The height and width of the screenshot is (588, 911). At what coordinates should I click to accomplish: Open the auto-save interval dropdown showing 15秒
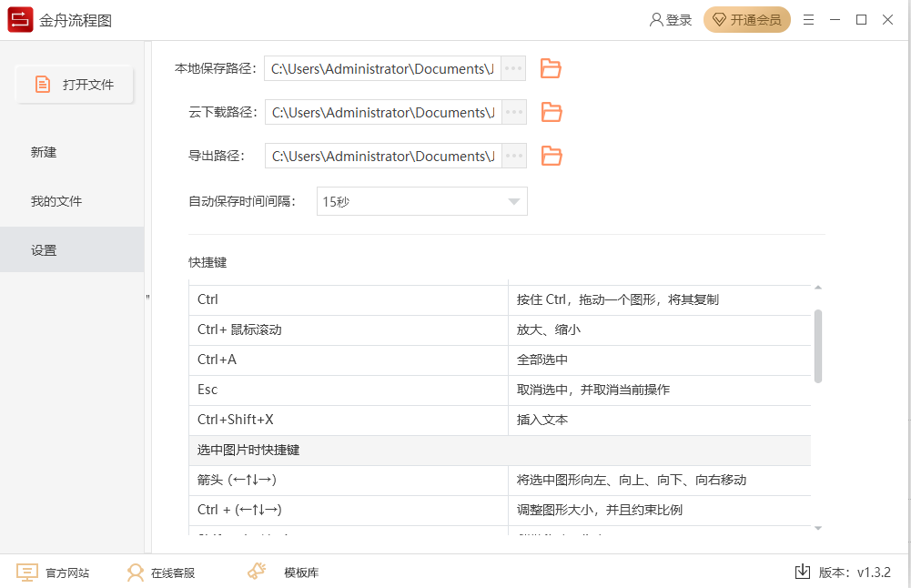click(421, 200)
